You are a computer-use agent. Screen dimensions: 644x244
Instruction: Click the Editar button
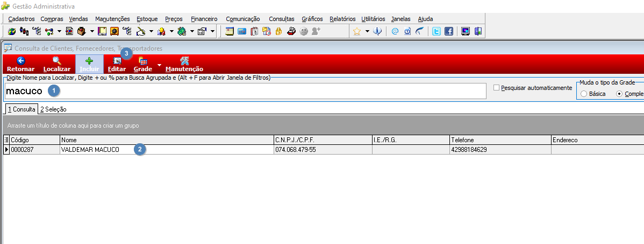point(117,65)
